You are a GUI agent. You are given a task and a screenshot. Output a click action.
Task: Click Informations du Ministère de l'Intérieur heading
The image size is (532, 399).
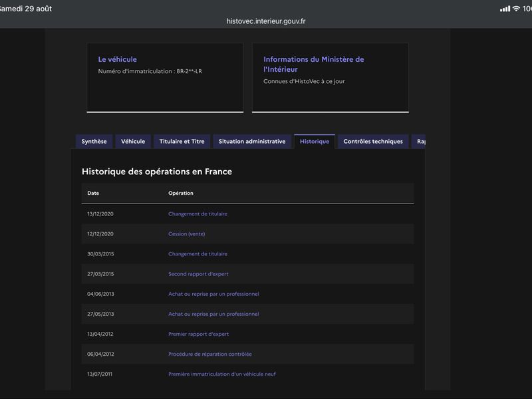click(x=313, y=64)
